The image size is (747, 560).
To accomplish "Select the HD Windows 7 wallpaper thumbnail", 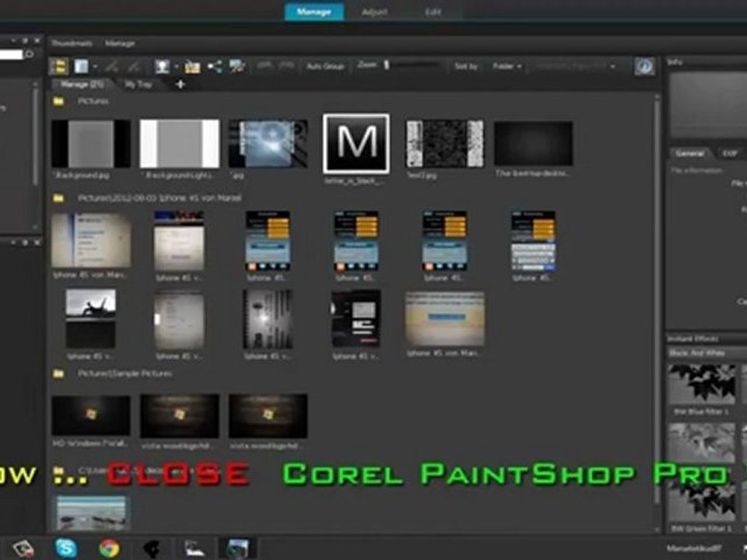I will click(91, 415).
